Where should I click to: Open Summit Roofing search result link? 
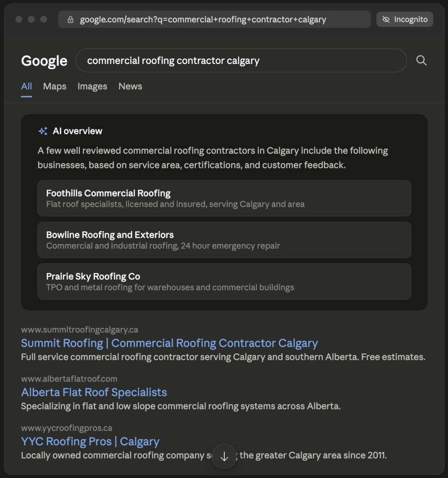[x=170, y=343]
